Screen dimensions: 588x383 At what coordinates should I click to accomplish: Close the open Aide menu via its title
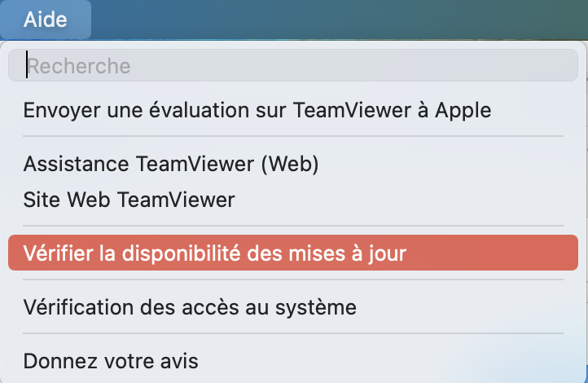[x=46, y=20]
